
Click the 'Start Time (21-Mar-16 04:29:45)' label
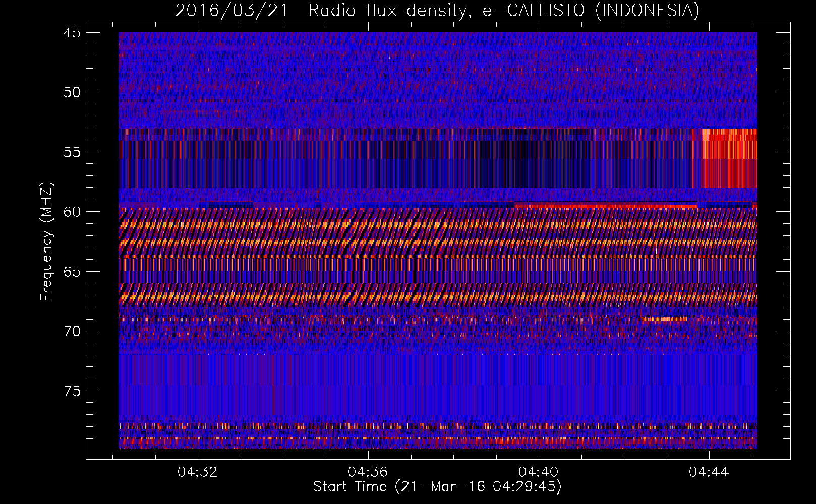pyautogui.click(x=437, y=487)
